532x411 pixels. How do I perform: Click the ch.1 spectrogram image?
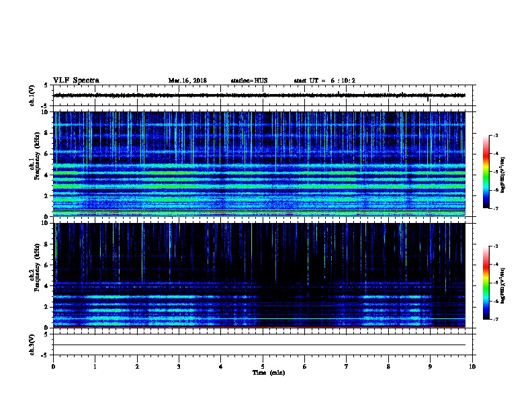tap(259, 164)
